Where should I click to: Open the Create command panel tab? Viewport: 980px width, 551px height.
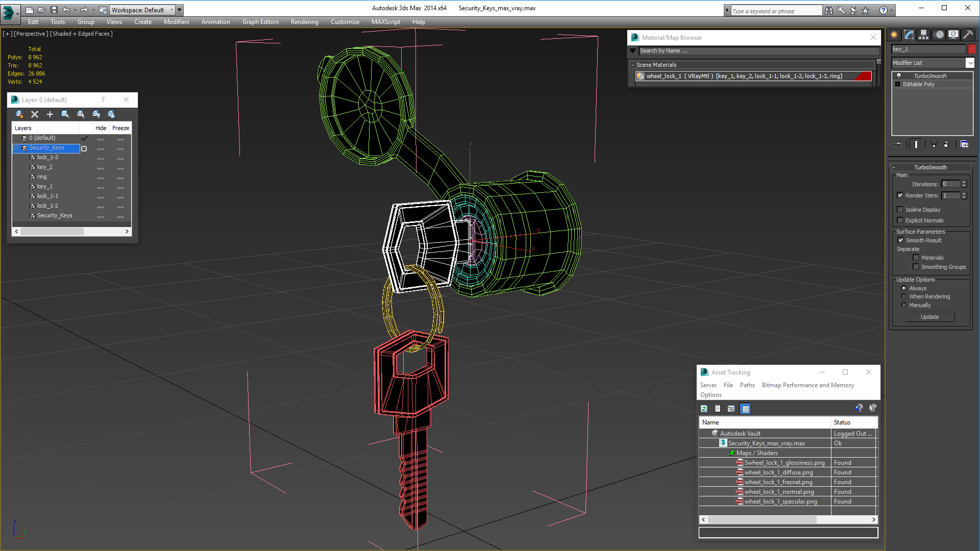click(x=894, y=35)
